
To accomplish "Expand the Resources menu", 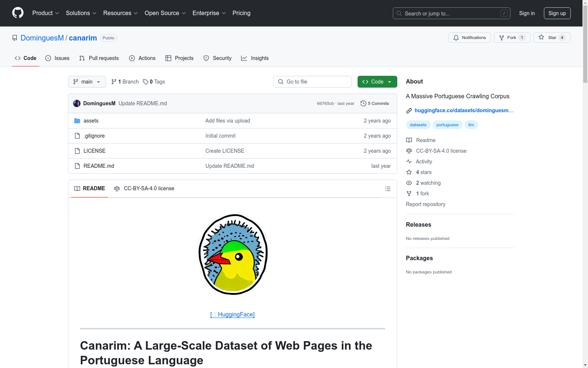I will click(121, 13).
